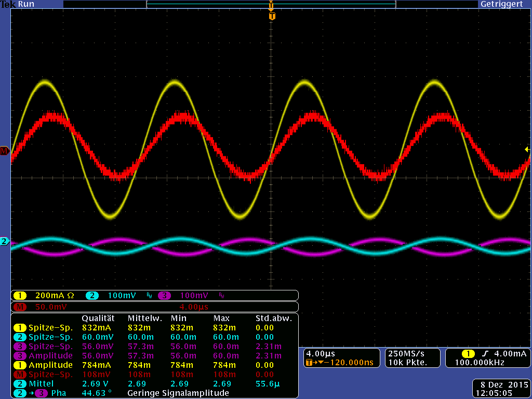The image size is (532, 399).
Task: Click the 10k Pkte. record length readout
Action: click(x=408, y=363)
